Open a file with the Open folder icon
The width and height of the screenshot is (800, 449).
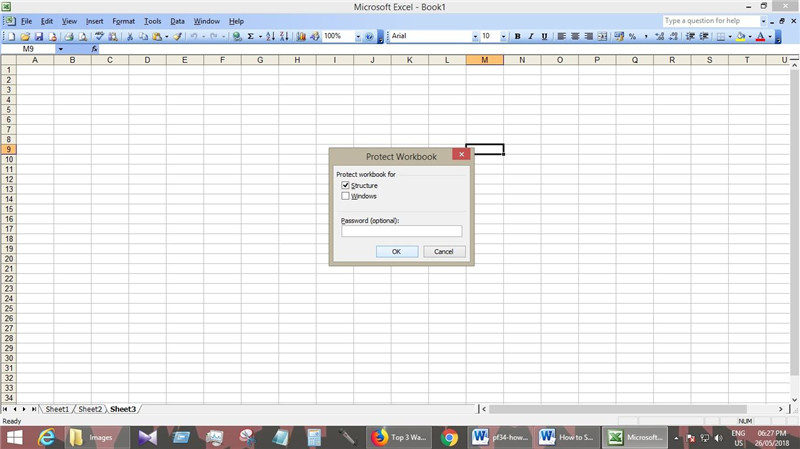tap(25, 36)
